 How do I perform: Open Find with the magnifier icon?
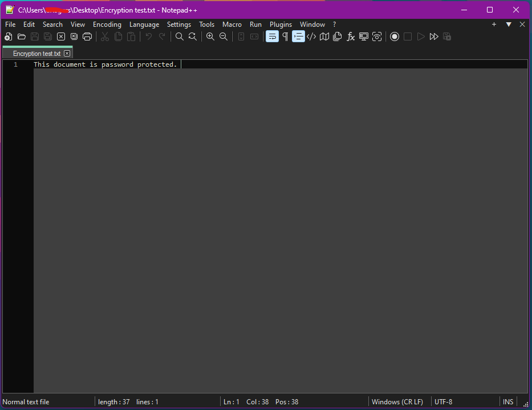[x=180, y=36]
